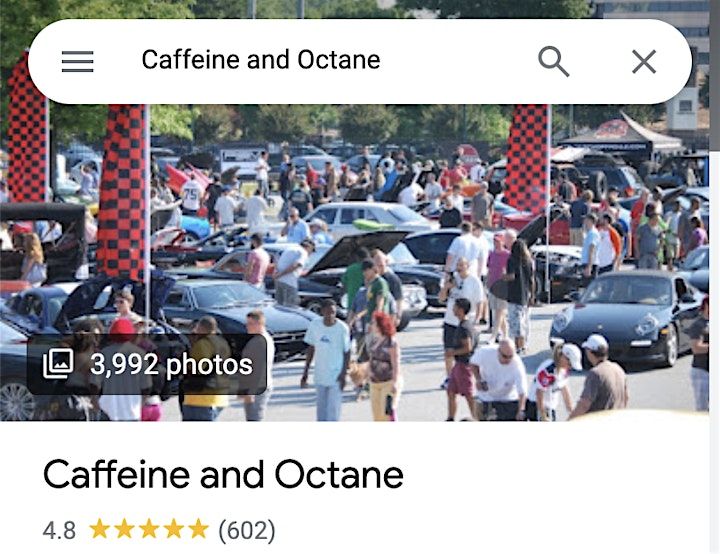The image size is (720, 554).
Task: Click the first gold rating star
Action: (x=99, y=529)
